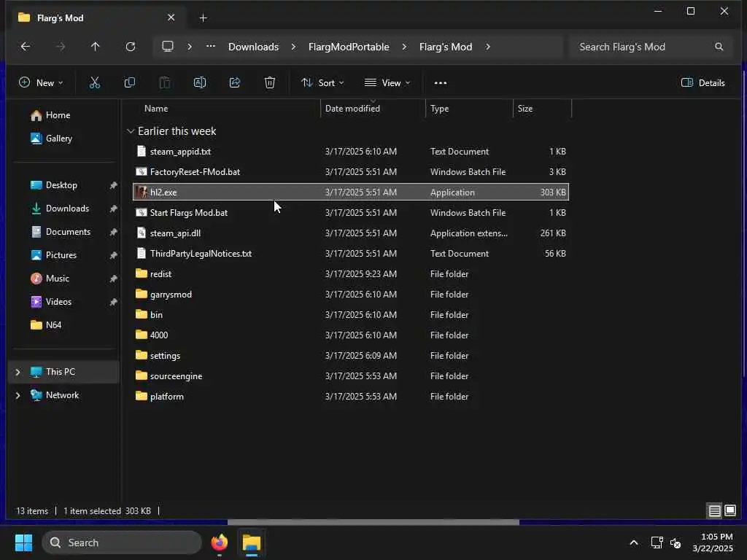Pin toggle next to Music shortcut
The height and width of the screenshot is (560, 747).
point(113,279)
